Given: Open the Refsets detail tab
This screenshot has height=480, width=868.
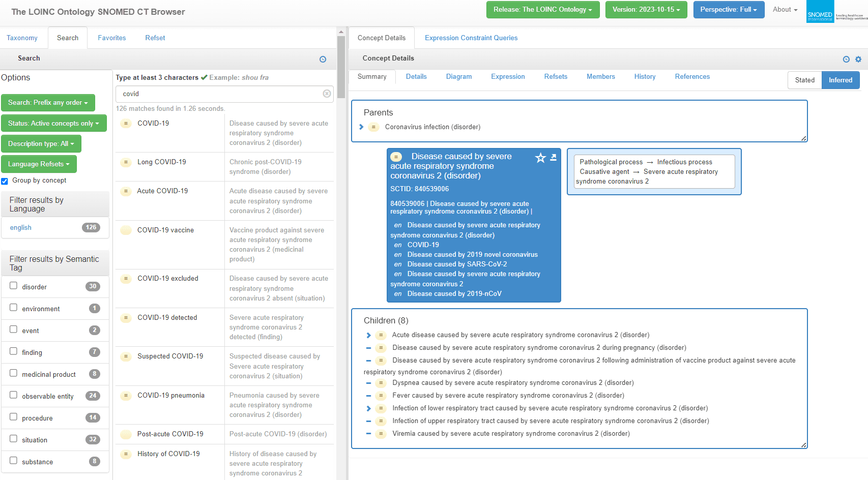Looking at the screenshot, I should click(x=556, y=77).
